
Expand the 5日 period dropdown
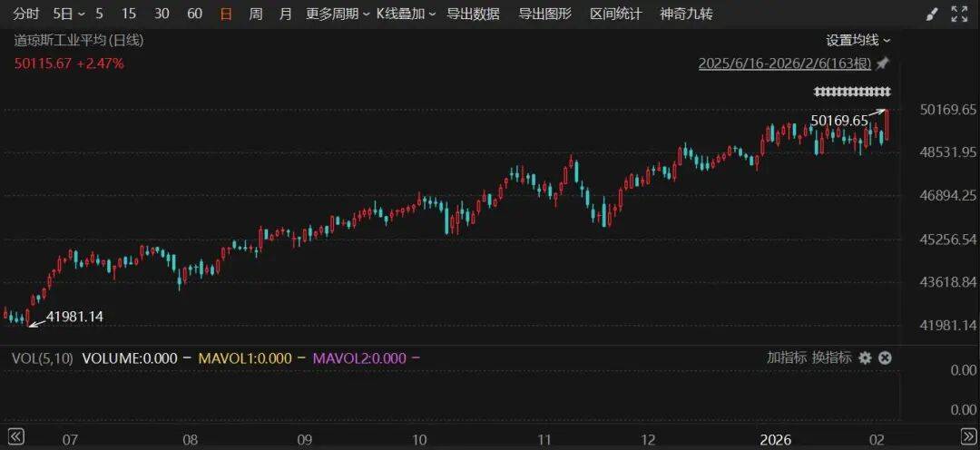pos(69,15)
